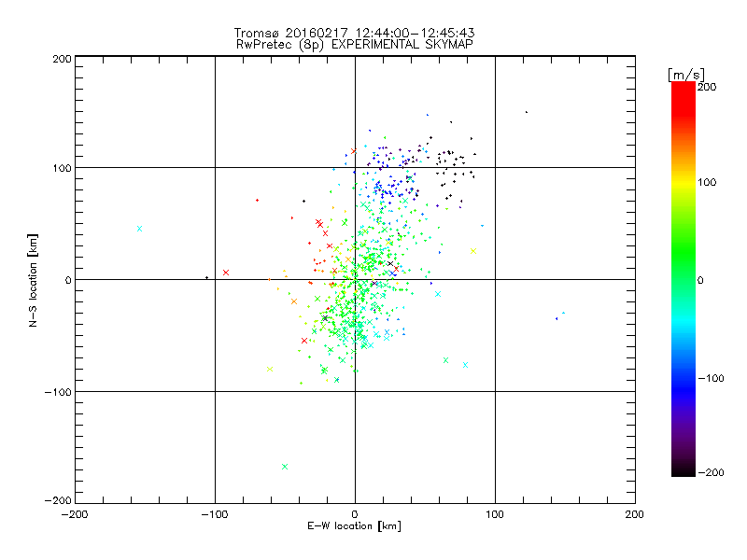This screenshot has height=560, width=747.
Task: Click the colorbar label '-100' near blue
Action: pyautogui.click(x=711, y=379)
